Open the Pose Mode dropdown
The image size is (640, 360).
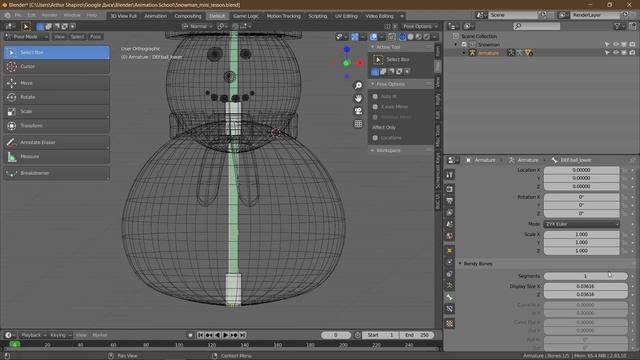[26, 37]
